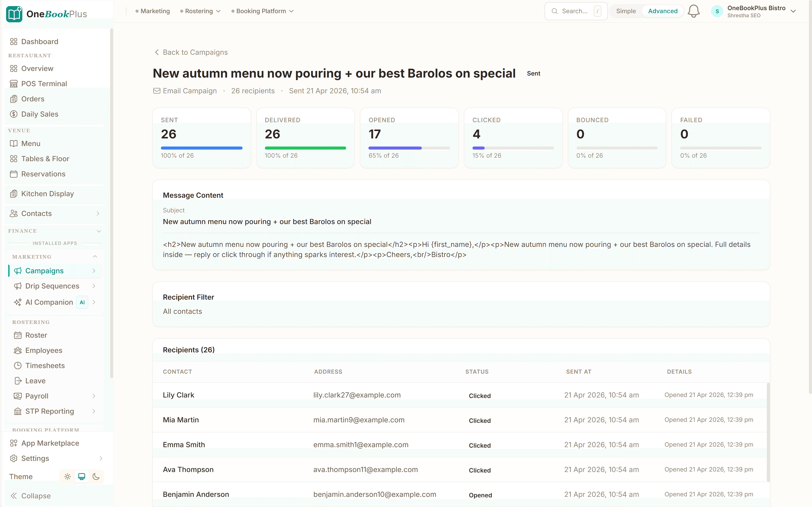Focus the Search input field
This screenshot has height=507, width=812.
[x=574, y=11]
